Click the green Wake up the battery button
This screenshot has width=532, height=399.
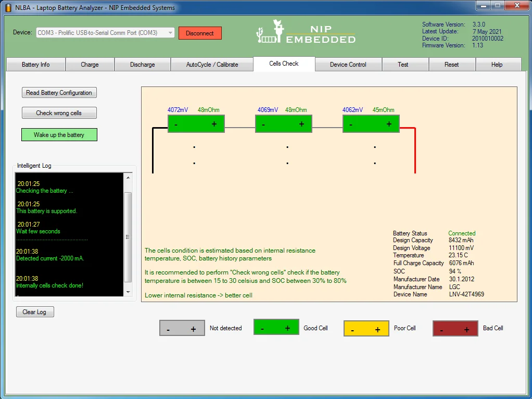coord(59,135)
